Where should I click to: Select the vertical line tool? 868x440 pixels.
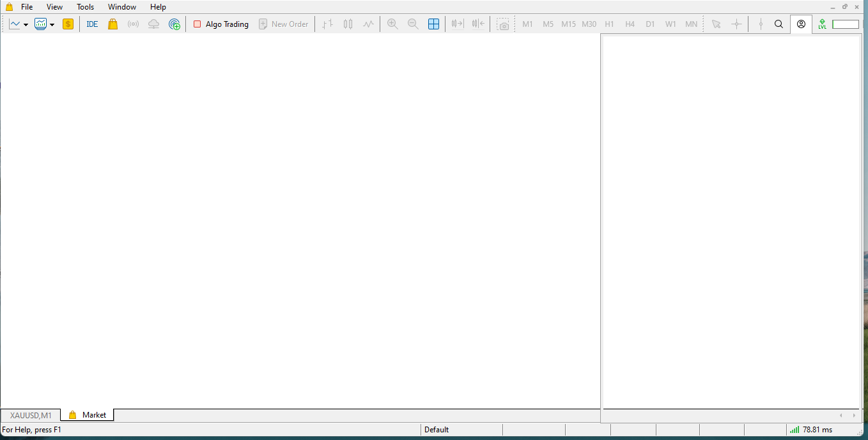761,24
